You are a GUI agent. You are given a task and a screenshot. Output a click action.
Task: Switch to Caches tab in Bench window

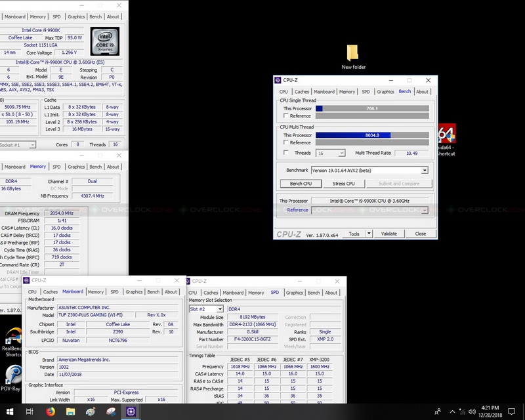[x=302, y=92]
